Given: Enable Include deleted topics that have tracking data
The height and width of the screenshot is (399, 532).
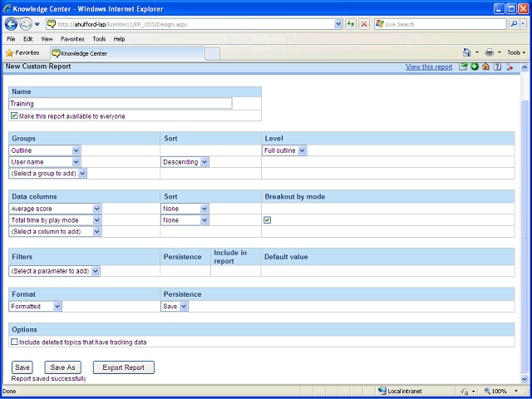Looking at the screenshot, I should 14,342.
